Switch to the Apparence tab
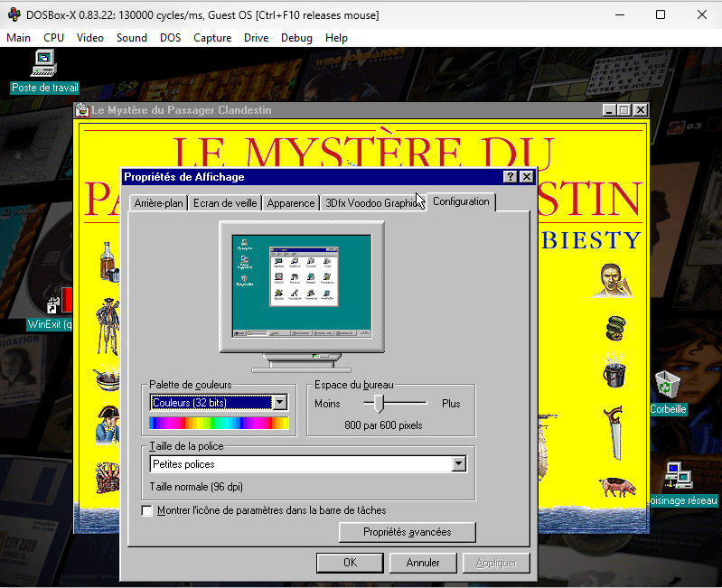Screen dimensions: 722x588 tap(291, 203)
